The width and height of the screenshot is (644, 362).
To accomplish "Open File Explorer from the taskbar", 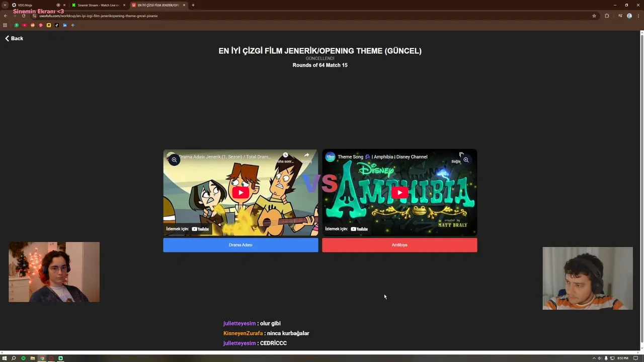I will click(33, 358).
